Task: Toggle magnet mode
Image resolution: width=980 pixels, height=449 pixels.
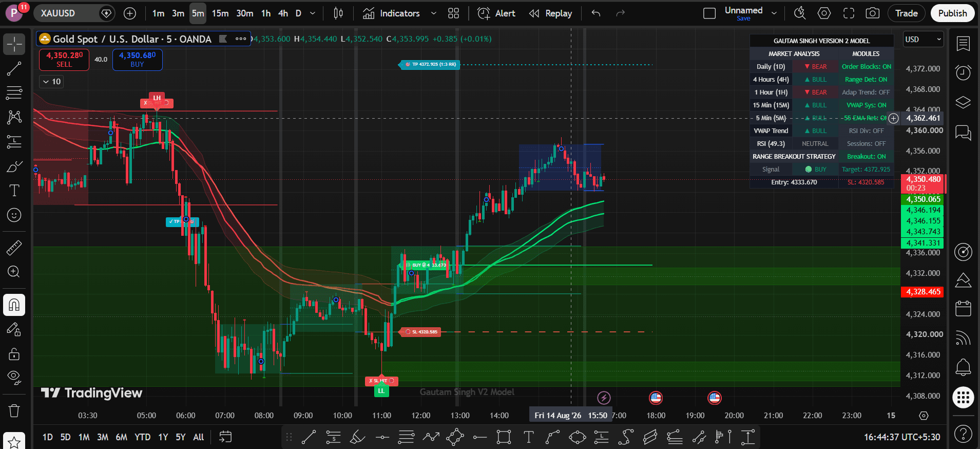Action: 14,305
